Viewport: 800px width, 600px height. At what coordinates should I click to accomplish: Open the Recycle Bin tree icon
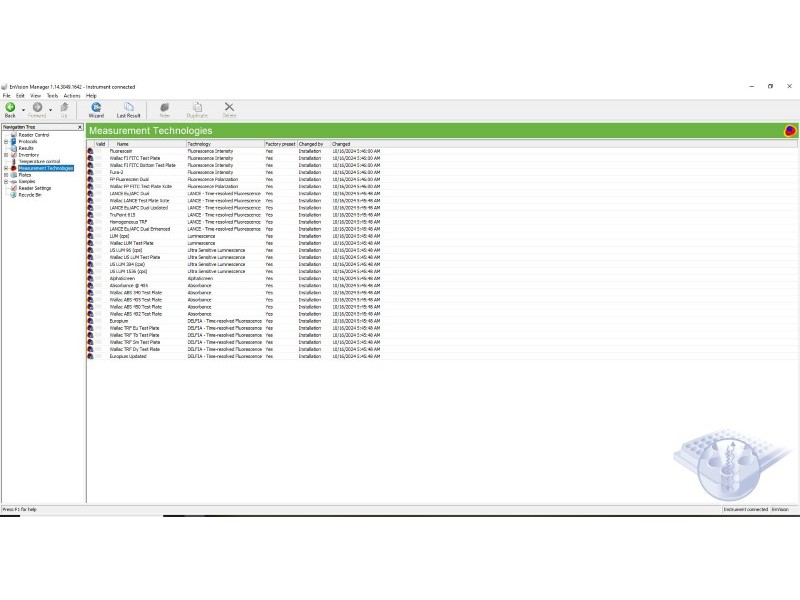click(14, 194)
